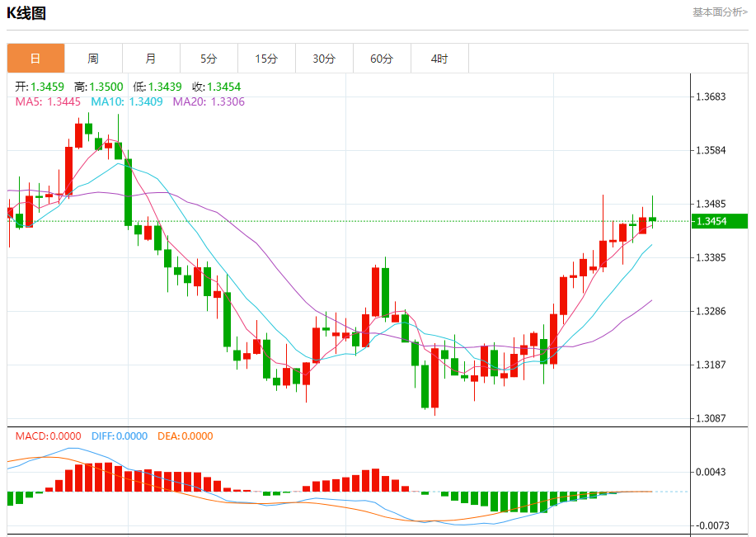Select the 日 daily chart tab
This screenshot has height=537, width=756.
(35, 59)
